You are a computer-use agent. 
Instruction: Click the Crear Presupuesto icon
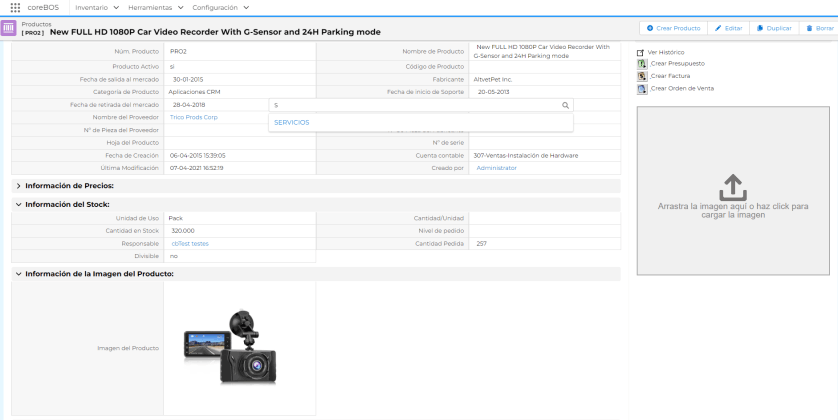coord(641,64)
